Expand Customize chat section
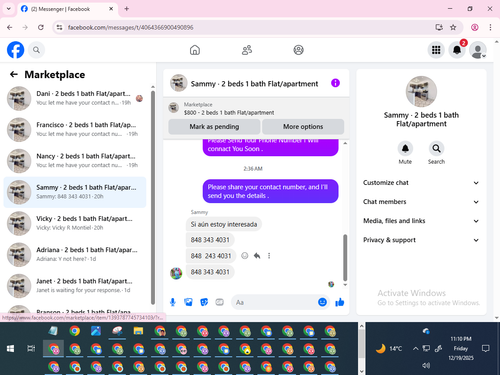Viewport: 500px width, 375px height. click(421, 183)
